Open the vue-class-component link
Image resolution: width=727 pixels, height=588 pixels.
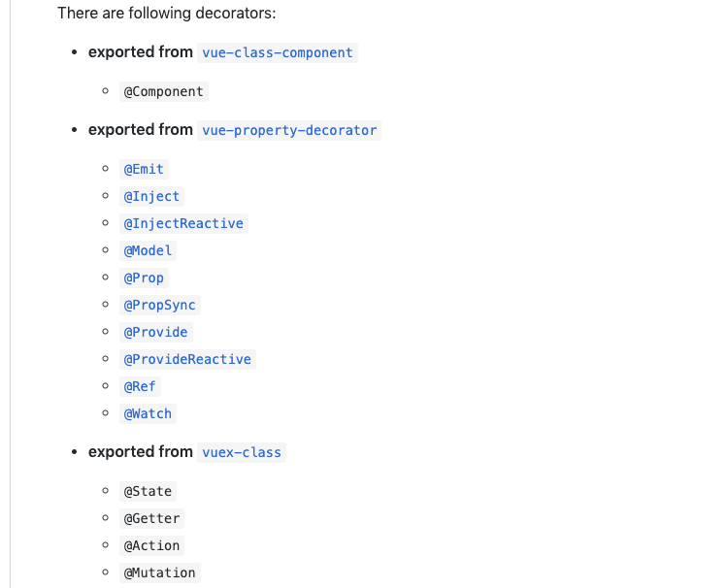[278, 52]
